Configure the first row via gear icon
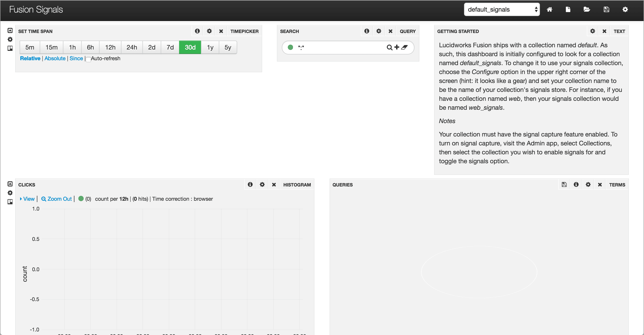 (10, 39)
